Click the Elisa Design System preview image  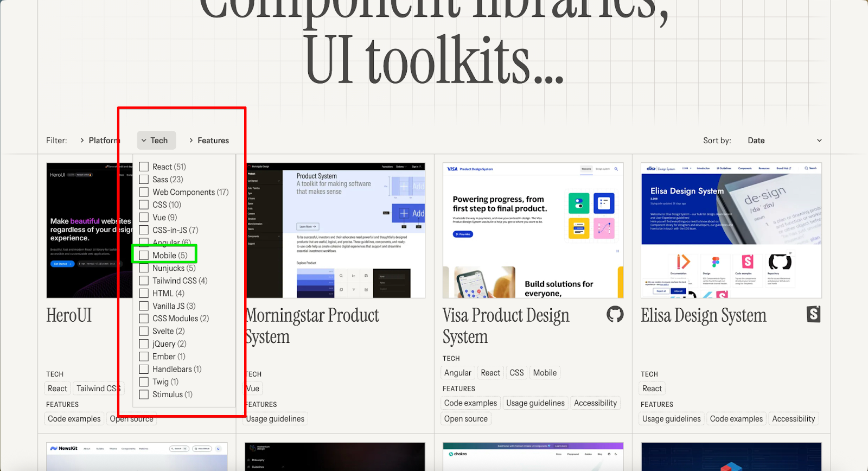(x=731, y=230)
